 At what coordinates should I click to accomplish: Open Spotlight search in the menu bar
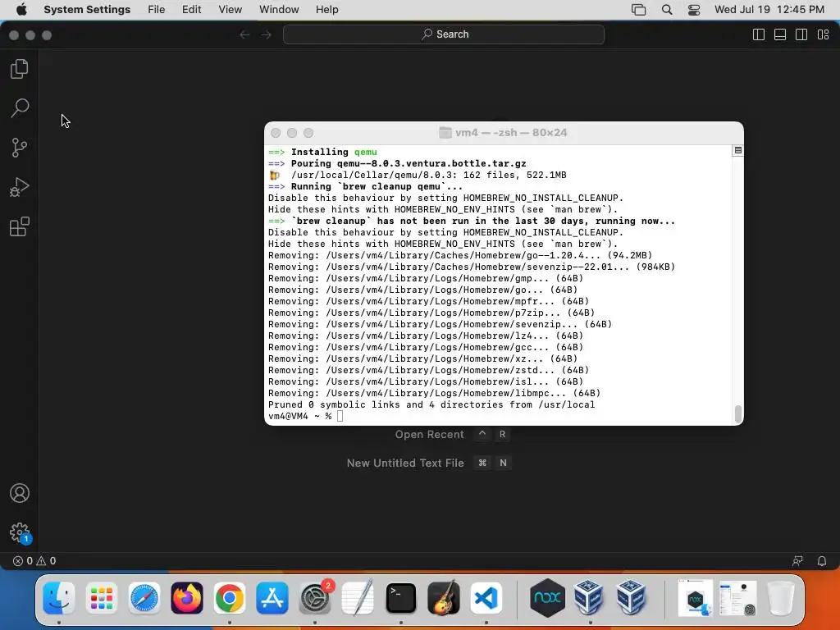pos(667,10)
